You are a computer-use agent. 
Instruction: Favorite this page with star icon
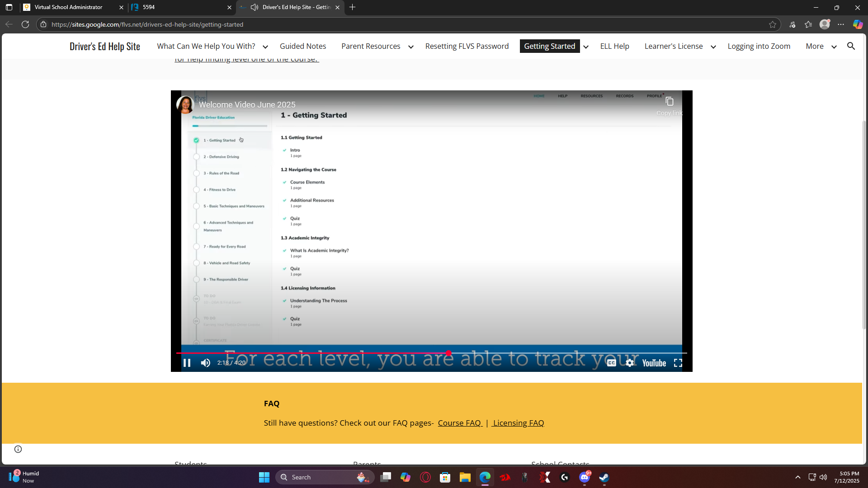point(773,24)
